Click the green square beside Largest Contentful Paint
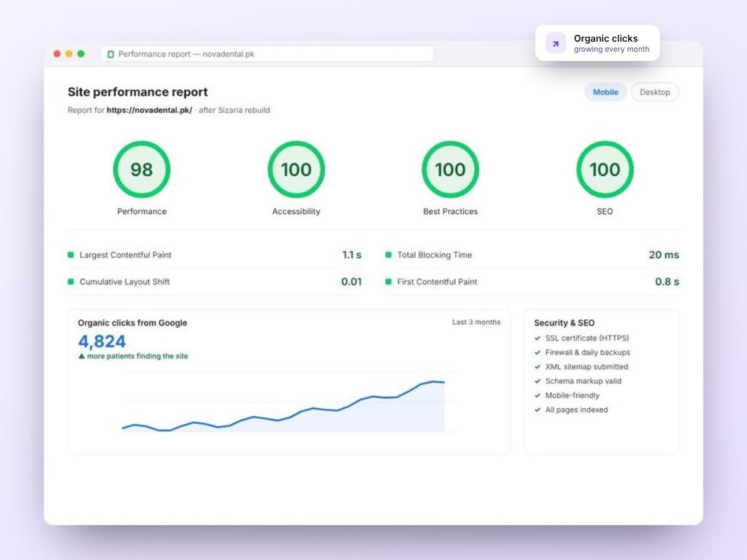 pos(71,254)
